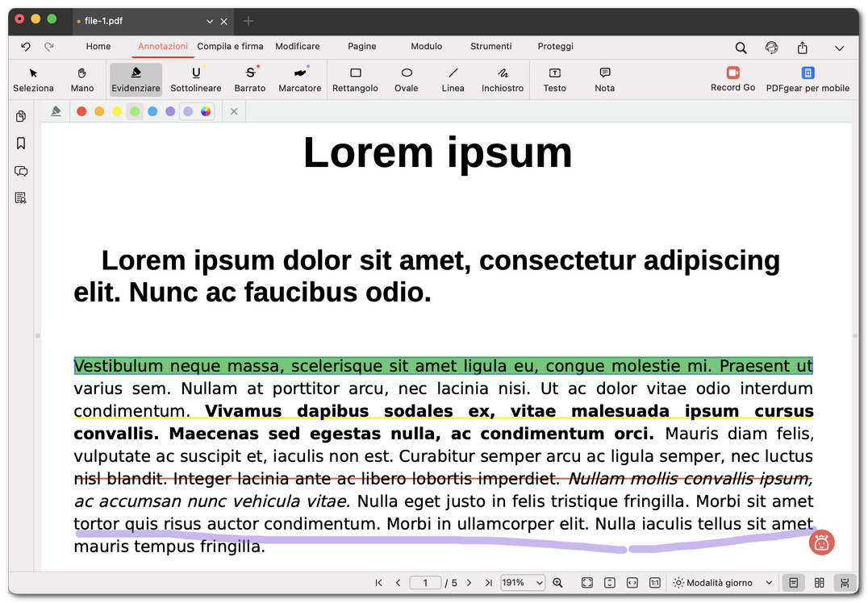Select the Inchiostro ink tool

(x=502, y=78)
